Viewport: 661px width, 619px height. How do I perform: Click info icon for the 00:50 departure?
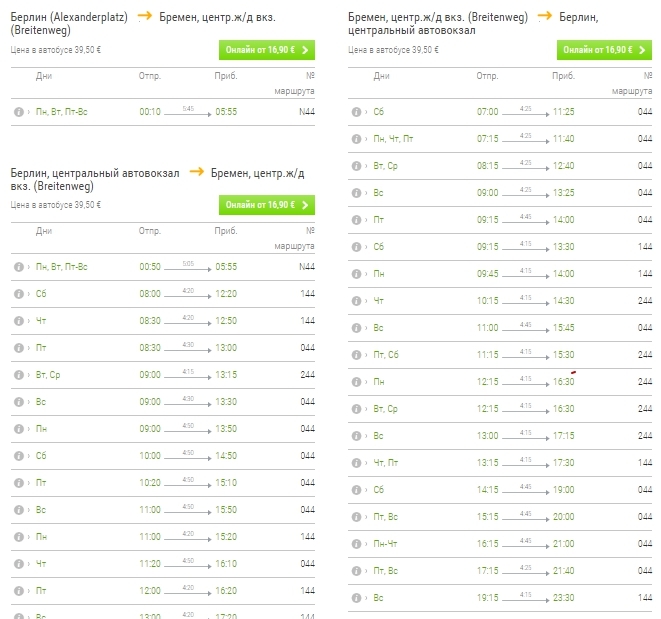(x=19, y=267)
